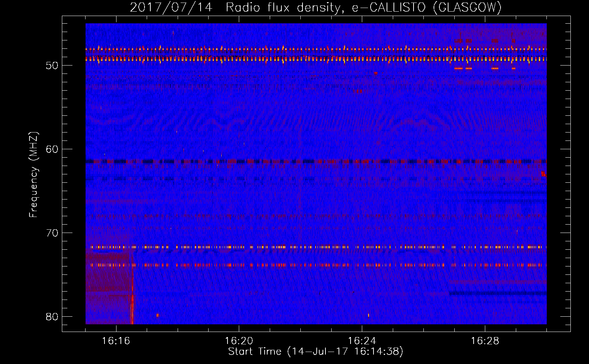
Task: Click the plot title mentioning e-CALLISTO (GLASGOW)
Action: point(316,8)
